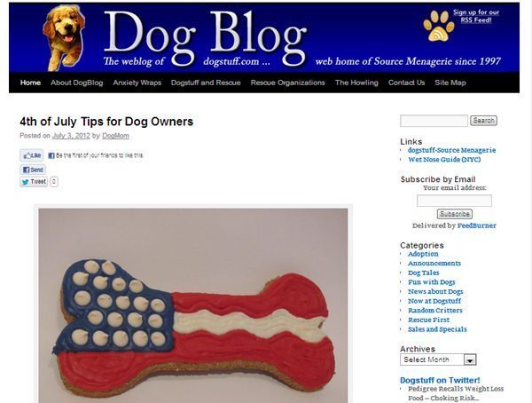The height and width of the screenshot is (403, 532).
Task: Click the Facebook icon beside the friends text
Action: (51, 155)
